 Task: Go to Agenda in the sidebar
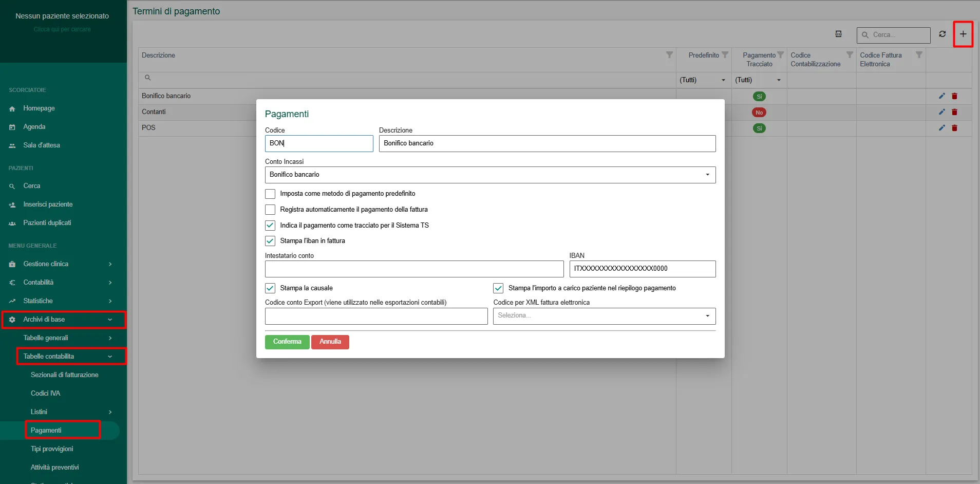[34, 127]
